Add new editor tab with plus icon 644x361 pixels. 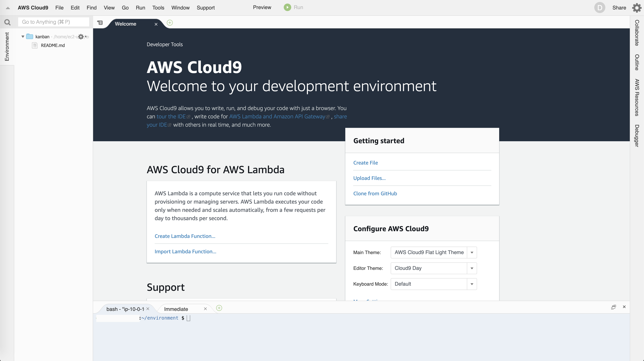coord(170,23)
